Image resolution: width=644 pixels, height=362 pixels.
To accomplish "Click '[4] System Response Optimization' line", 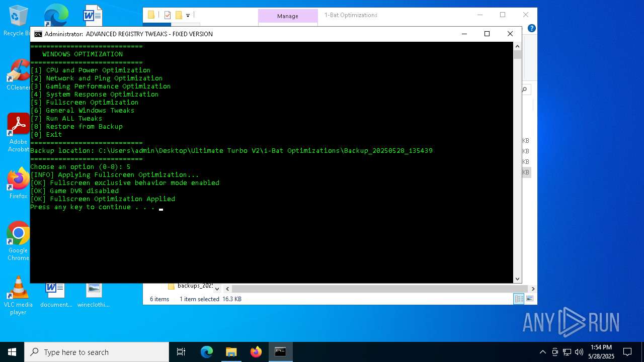I will click(95, 95).
